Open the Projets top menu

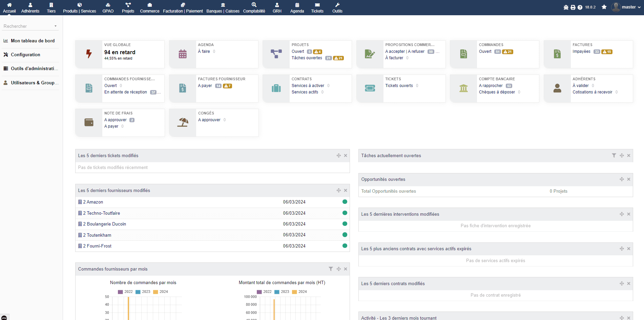coord(128,8)
